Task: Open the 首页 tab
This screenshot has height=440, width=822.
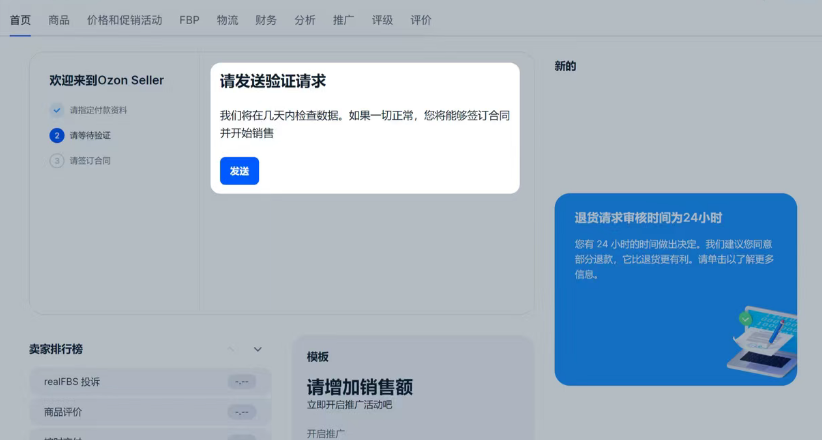Action: point(20,20)
